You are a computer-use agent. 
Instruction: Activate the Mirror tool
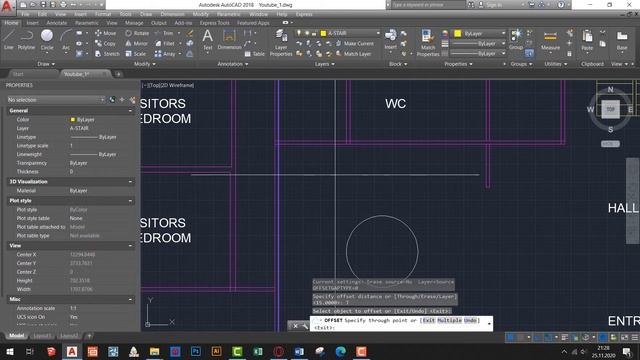pyautogui.click(x=136, y=43)
